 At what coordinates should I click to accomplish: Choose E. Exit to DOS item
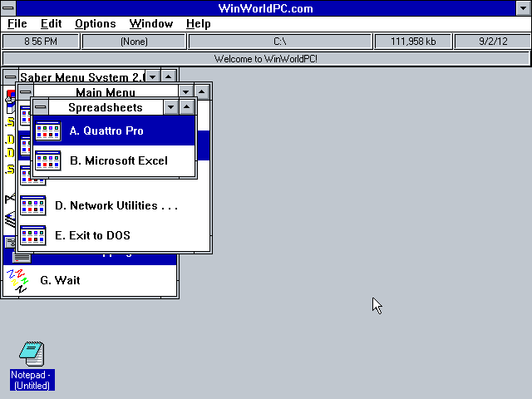click(114, 235)
